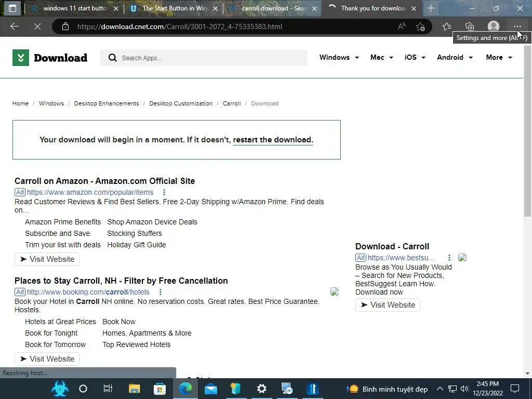
Task: Go to Desktop Customization breadcrumb
Action: coord(181,103)
